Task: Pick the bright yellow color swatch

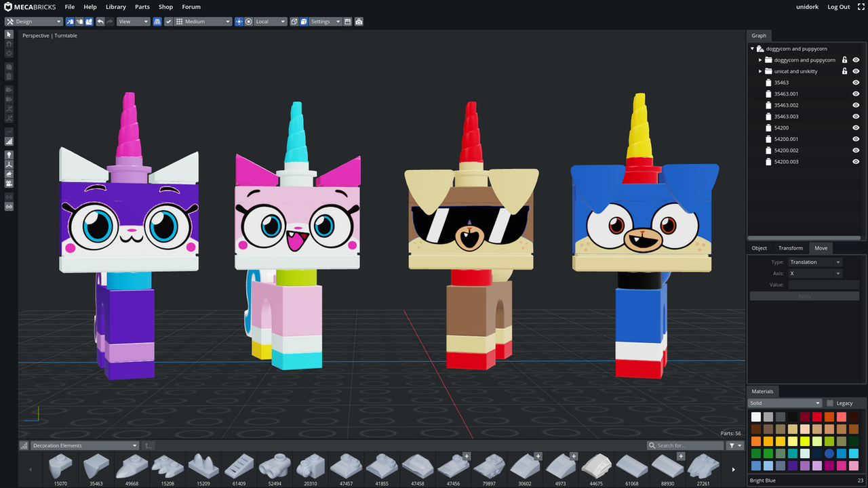Action: click(x=781, y=441)
